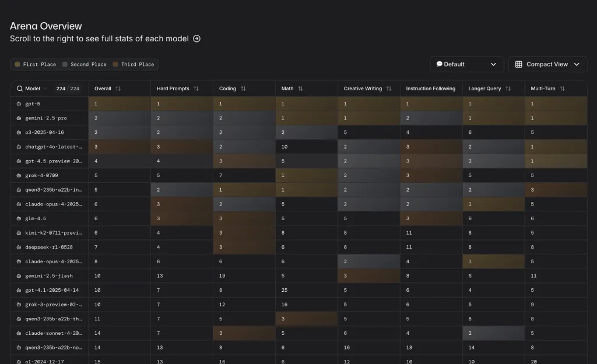The width and height of the screenshot is (597, 364).
Task: Click the Hard Prompts sort arrows
Action: [196, 89]
